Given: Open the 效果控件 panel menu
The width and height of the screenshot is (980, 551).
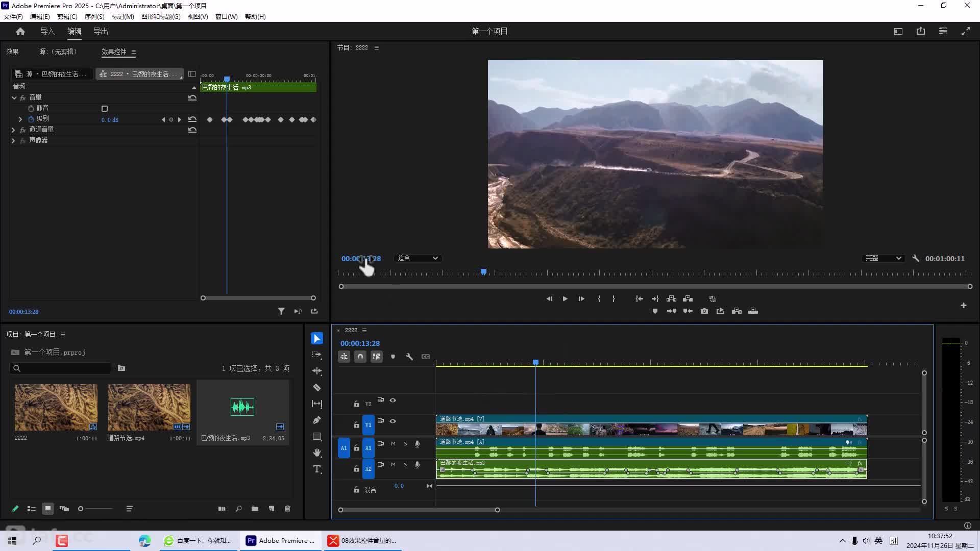Looking at the screenshot, I should pyautogui.click(x=134, y=52).
